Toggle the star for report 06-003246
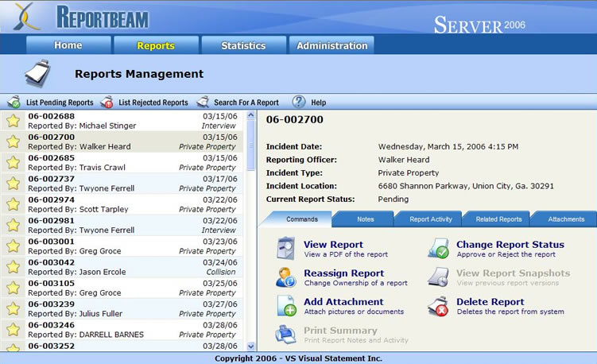 tap(13, 330)
